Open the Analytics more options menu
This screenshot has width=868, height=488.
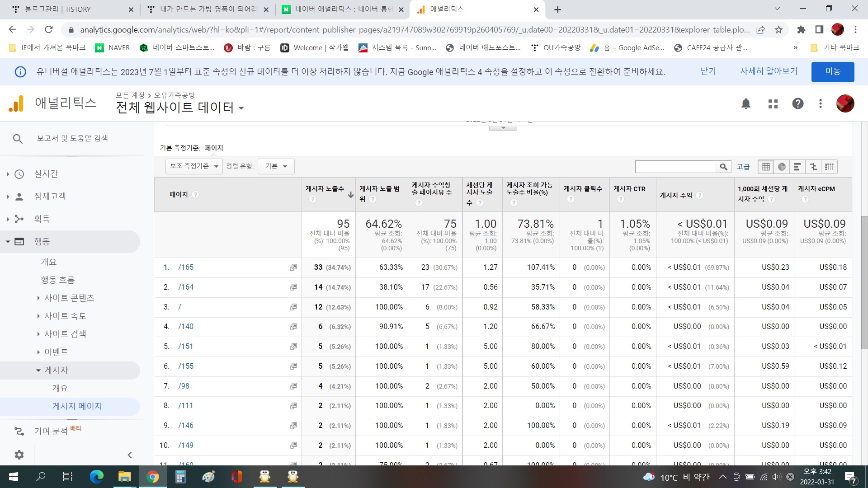(x=821, y=104)
